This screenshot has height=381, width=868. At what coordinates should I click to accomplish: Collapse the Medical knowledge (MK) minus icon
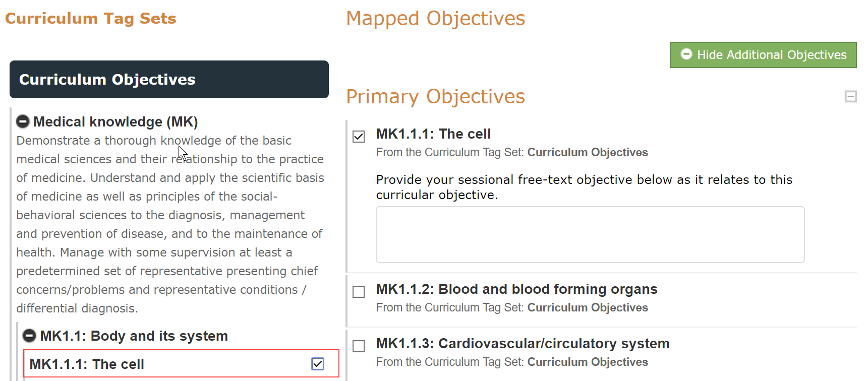[x=23, y=121]
